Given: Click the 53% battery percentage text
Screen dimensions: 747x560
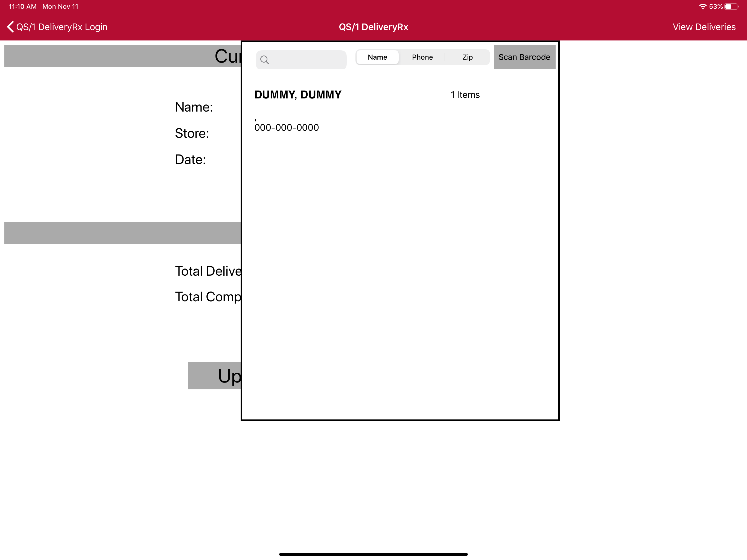Looking at the screenshot, I should [716, 6].
